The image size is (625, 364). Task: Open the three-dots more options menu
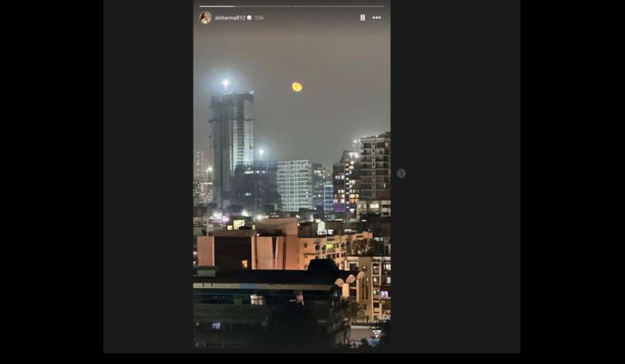(x=376, y=17)
